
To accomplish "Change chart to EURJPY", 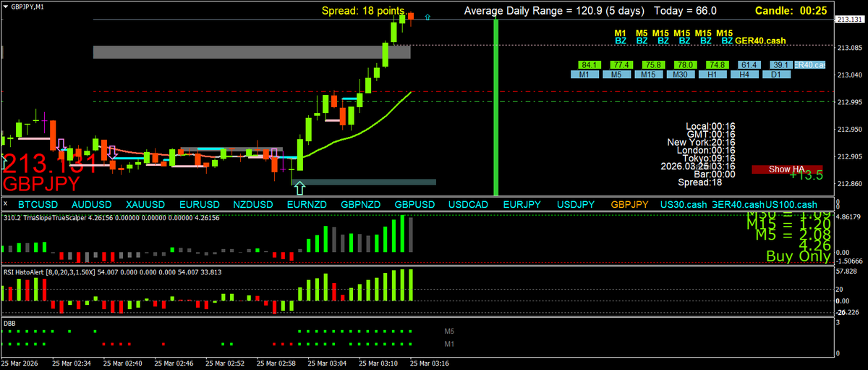I will click(x=522, y=205).
